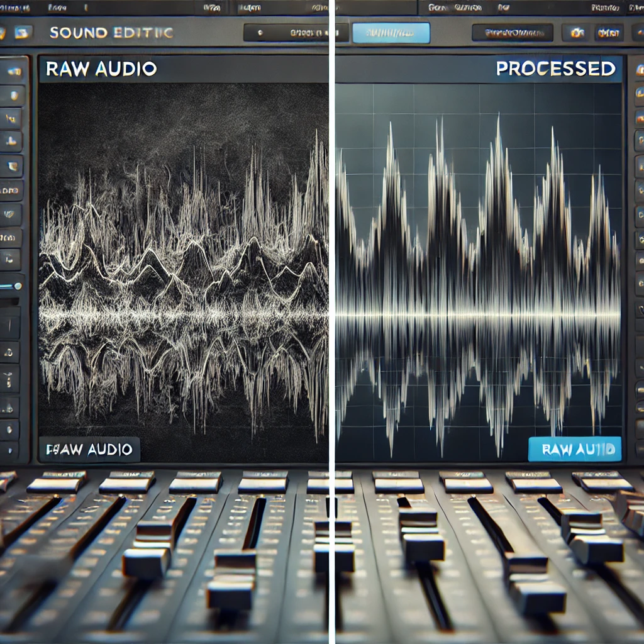Viewport: 644px width, 644px height.
Task: Click the second icon in right sidebar
Action: (638, 93)
